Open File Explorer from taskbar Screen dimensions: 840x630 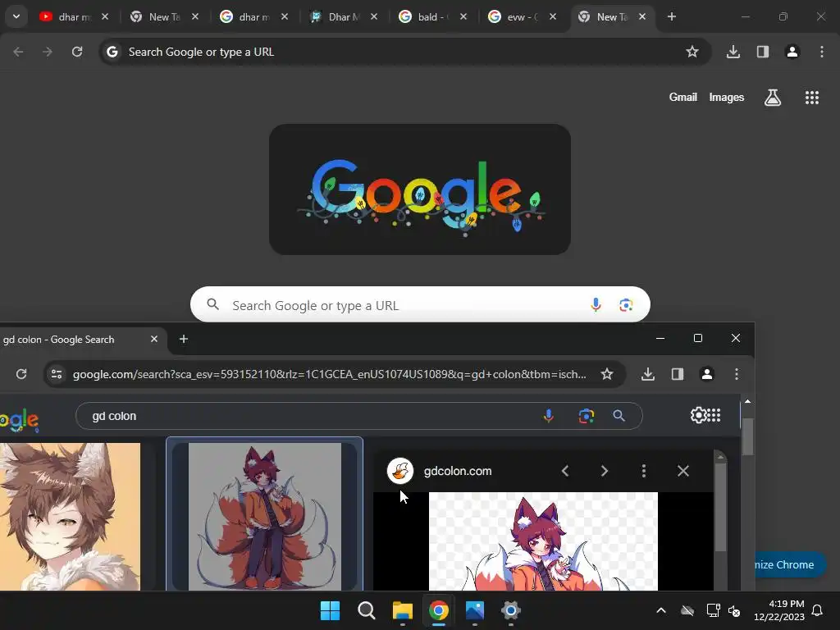402,610
